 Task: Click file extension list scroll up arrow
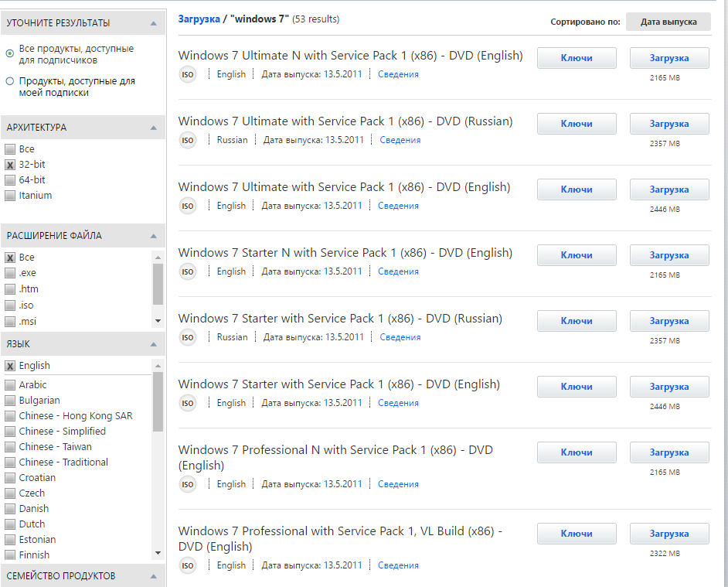point(158,258)
